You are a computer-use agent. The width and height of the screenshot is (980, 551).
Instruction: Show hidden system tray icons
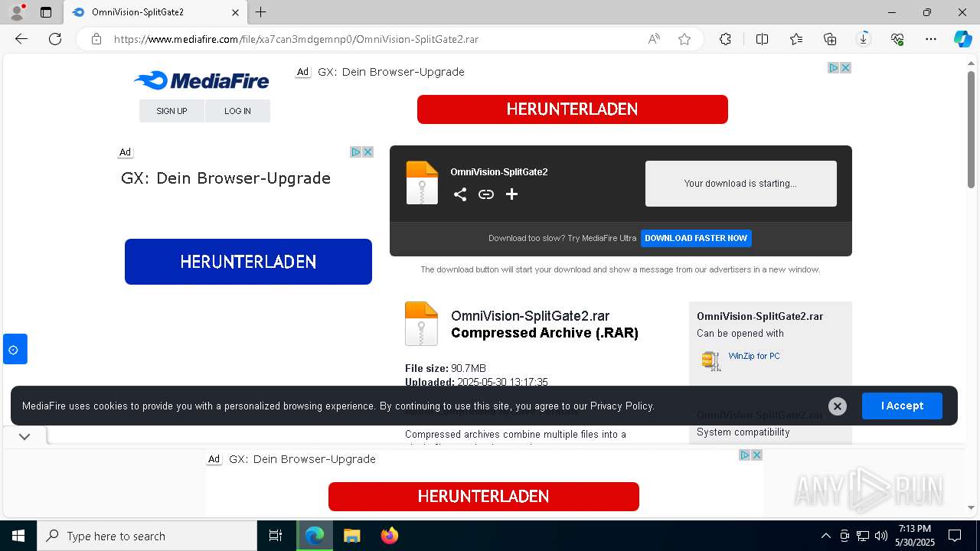point(825,536)
